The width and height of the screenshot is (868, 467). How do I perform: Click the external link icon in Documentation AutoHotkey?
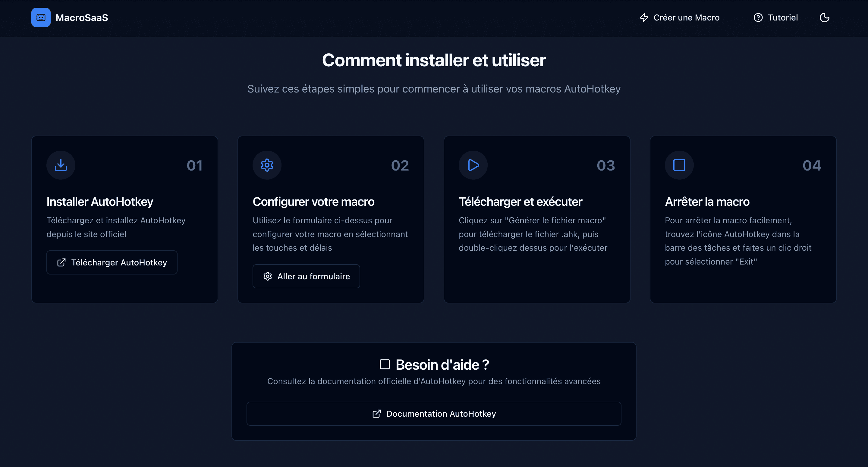[x=376, y=414]
